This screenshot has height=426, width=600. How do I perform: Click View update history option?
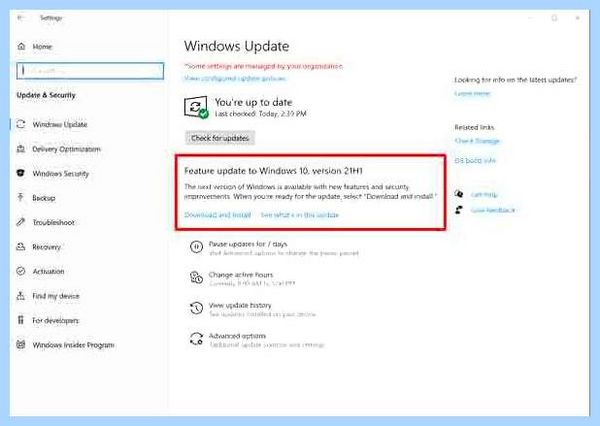pyautogui.click(x=240, y=305)
